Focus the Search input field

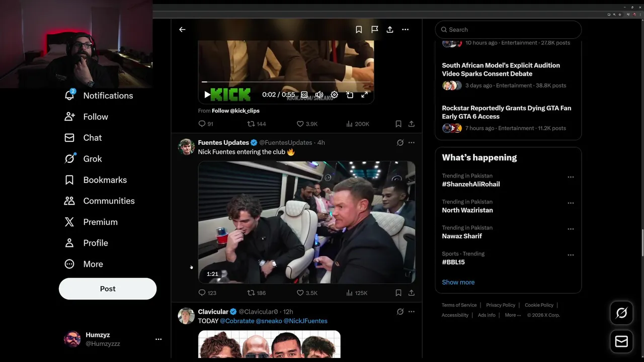[x=508, y=30]
